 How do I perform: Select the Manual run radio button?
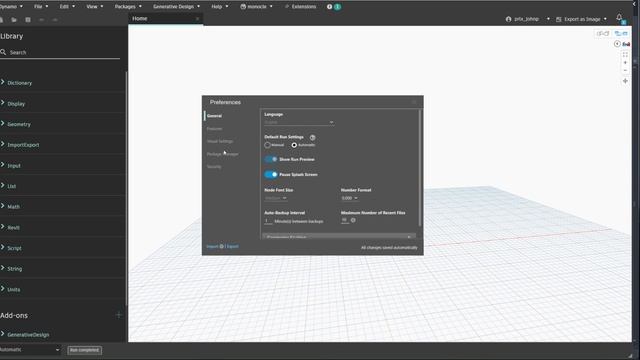267,145
